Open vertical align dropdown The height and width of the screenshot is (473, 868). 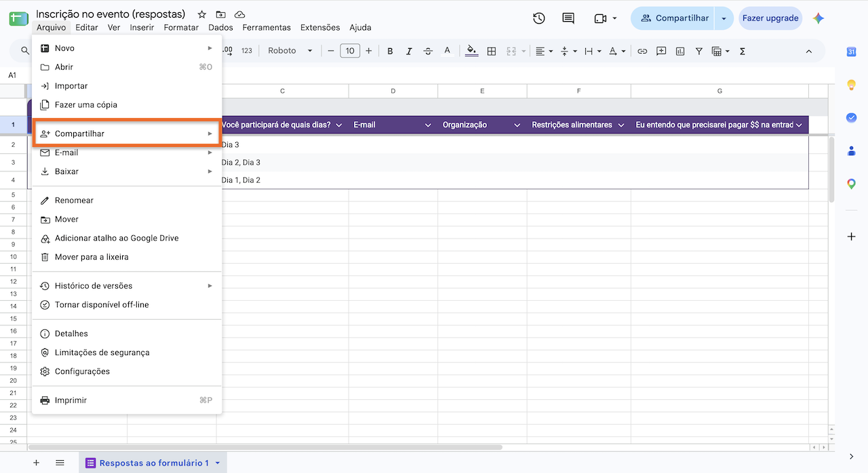[x=569, y=51]
